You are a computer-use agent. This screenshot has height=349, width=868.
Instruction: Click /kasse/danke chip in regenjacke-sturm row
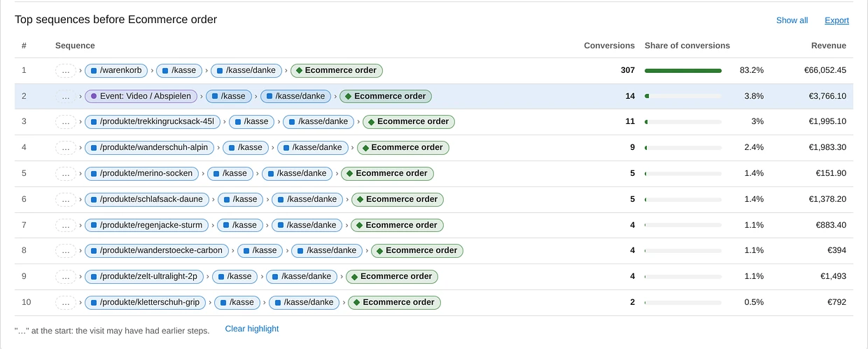(x=307, y=225)
